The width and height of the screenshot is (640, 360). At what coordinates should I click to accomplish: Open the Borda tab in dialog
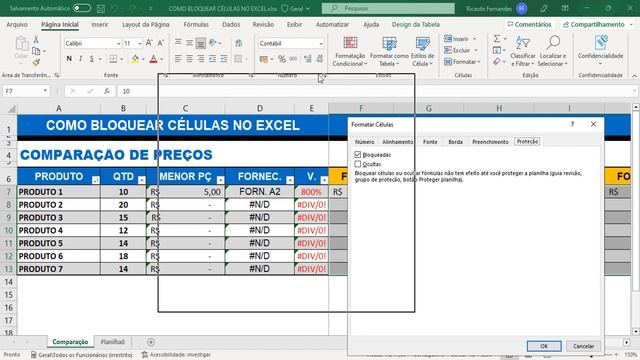455,142
